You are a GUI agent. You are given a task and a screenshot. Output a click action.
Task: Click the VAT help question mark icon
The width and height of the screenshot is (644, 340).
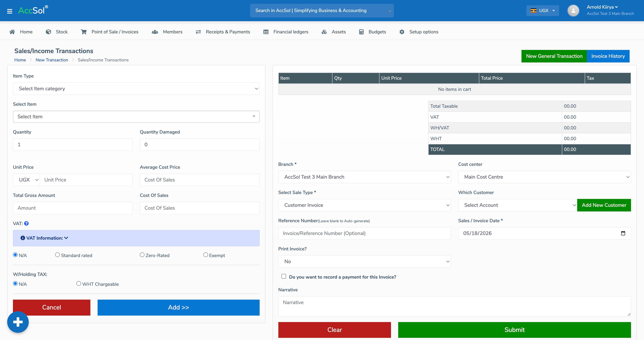point(26,223)
